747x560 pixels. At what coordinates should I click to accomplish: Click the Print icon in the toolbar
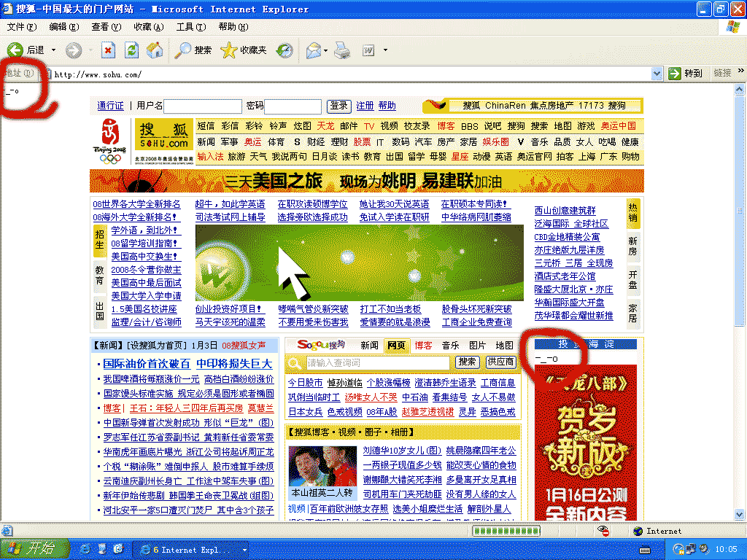341,50
